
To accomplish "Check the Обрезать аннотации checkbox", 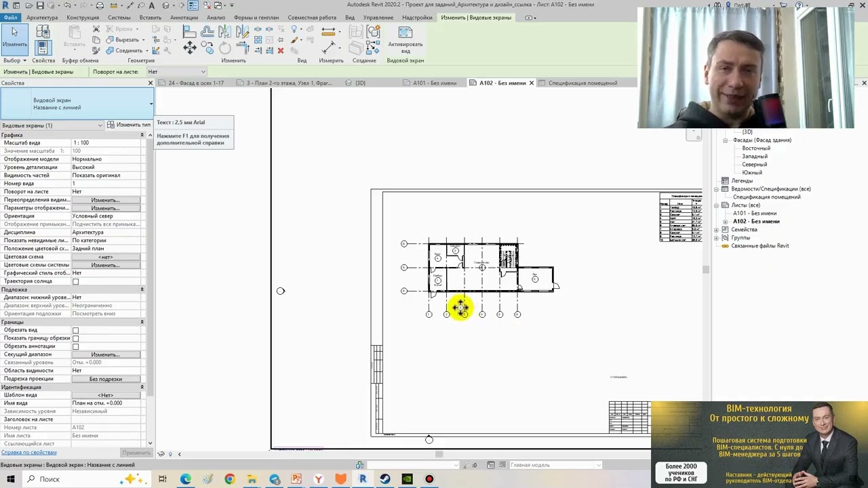I will [x=75, y=346].
